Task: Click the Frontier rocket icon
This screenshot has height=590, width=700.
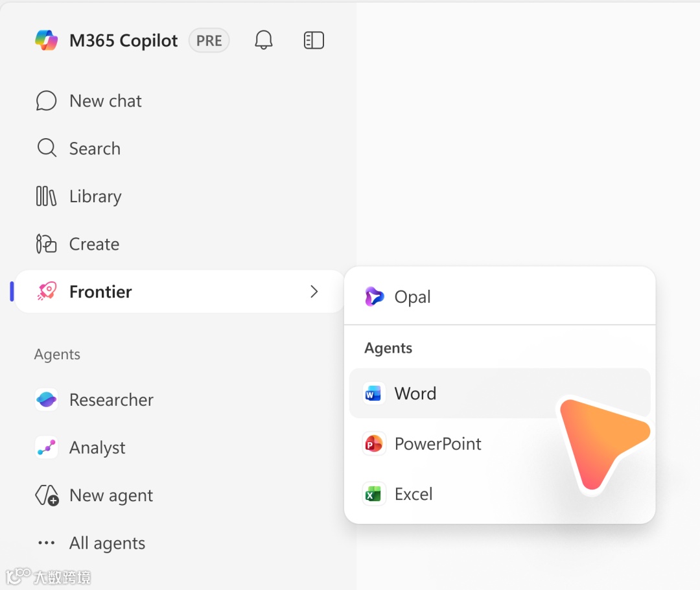Action: [47, 291]
